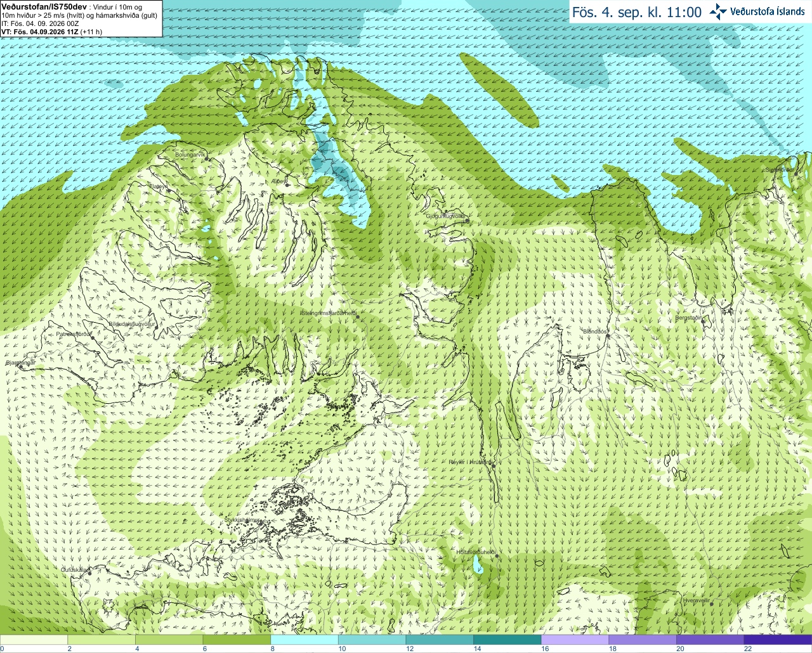Click the Veðurstofa Íslands text link
Image resolution: width=812 pixels, height=653 pixels.
pyautogui.click(x=768, y=11)
